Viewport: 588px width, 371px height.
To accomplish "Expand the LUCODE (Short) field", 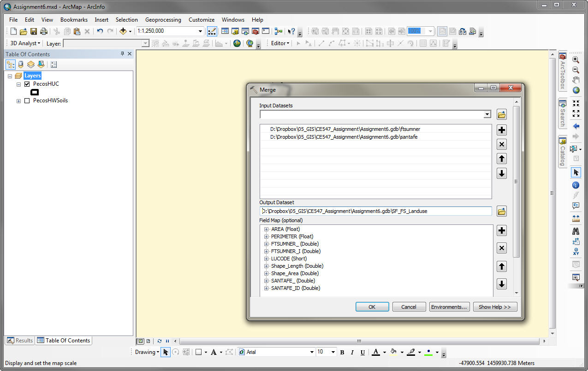I will (x=266, y=259).
